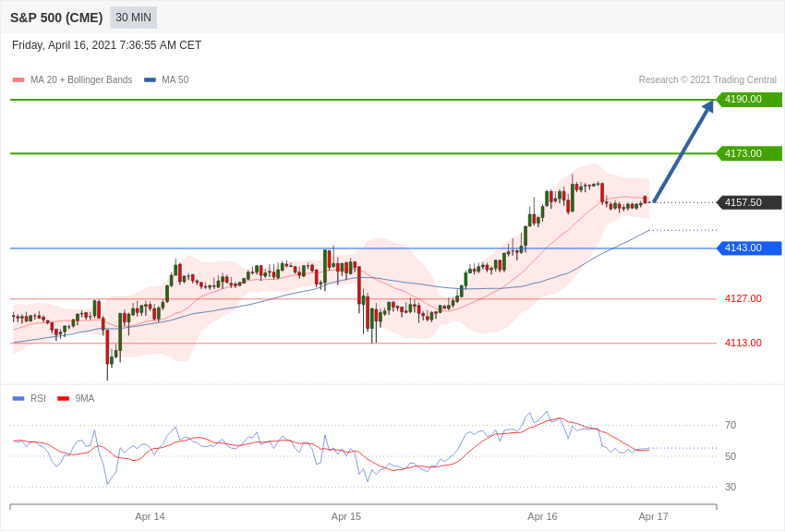Click the 4190.00 green resistance label
This screenshot has height=532, width=785.
[749, 99]
